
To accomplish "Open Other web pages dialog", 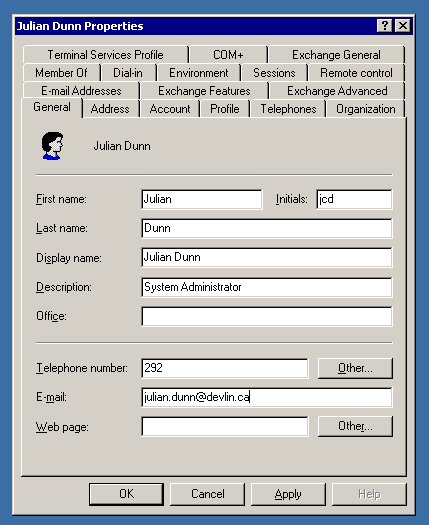I will pos(355,426).
